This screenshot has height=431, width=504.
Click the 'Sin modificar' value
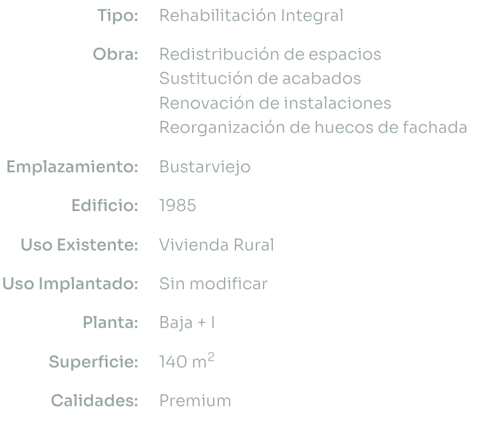(213, 284)
